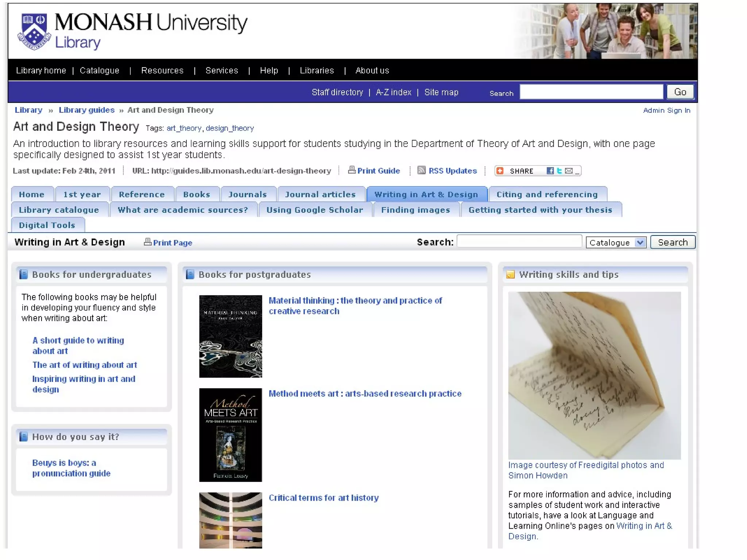Click the guide Search button
Screen dimensions: 747x560
(673, 242)
